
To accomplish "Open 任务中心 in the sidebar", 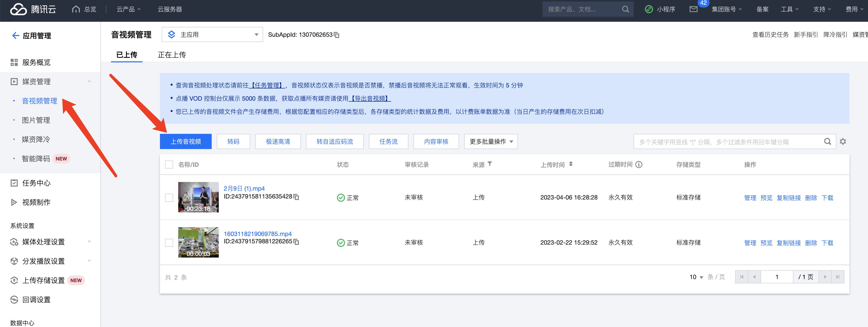I will [x=36, y=183].
